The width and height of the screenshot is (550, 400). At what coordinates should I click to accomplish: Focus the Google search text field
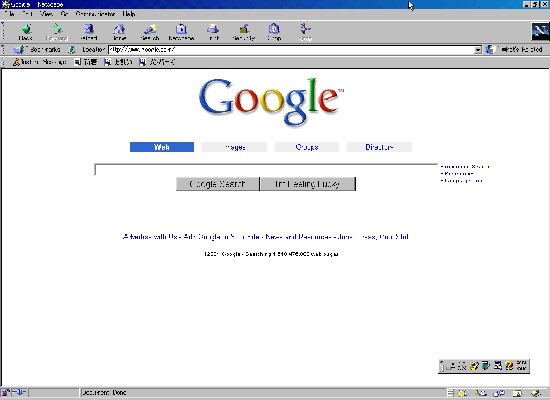tap(266, 170)
